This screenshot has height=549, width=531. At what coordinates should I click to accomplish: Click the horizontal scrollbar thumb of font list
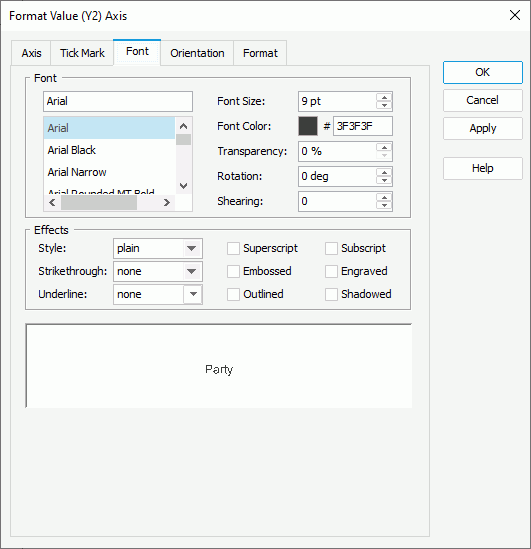click(99, 202)
